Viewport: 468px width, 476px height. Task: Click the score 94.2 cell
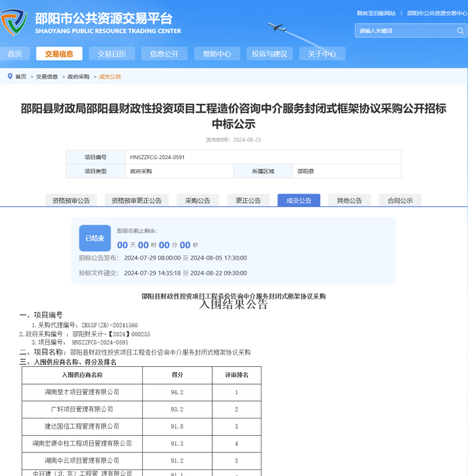pos(177,392)
